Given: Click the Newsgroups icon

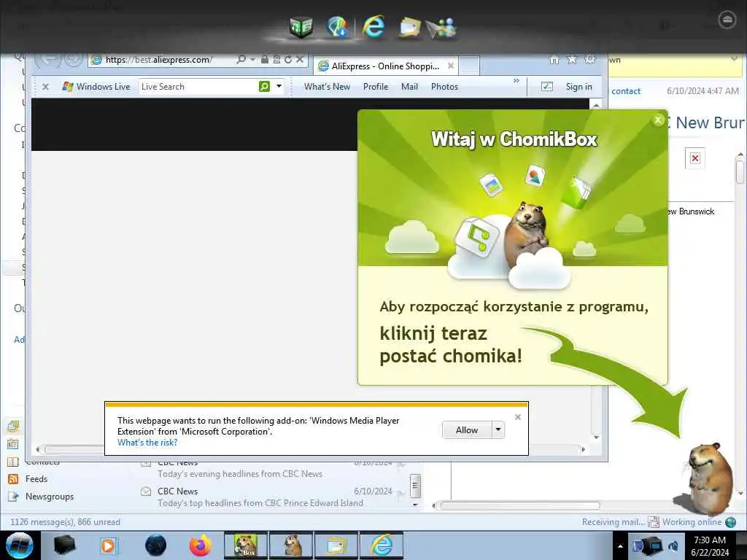Looking at the screenshot, I should [x=13, y=497].
